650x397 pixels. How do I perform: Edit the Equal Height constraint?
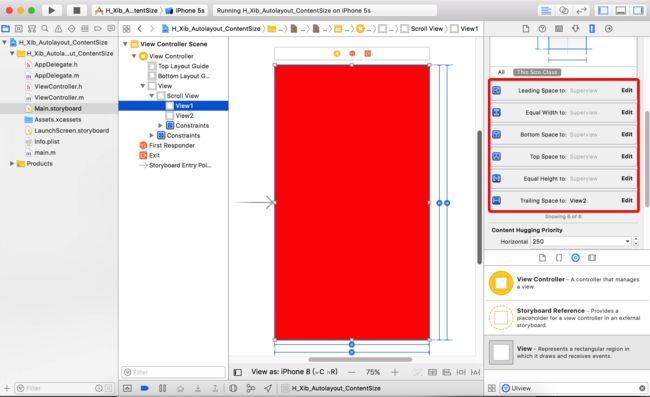pyautogui.click(x=627, y=178)
